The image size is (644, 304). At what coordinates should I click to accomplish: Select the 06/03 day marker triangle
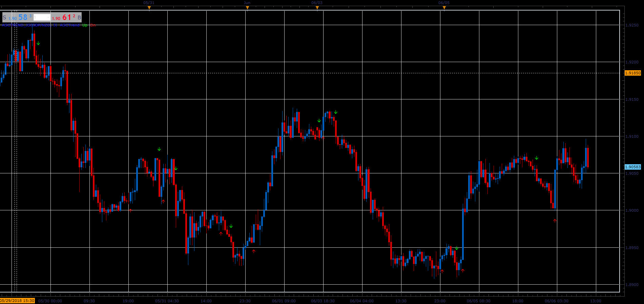(317, 8)
